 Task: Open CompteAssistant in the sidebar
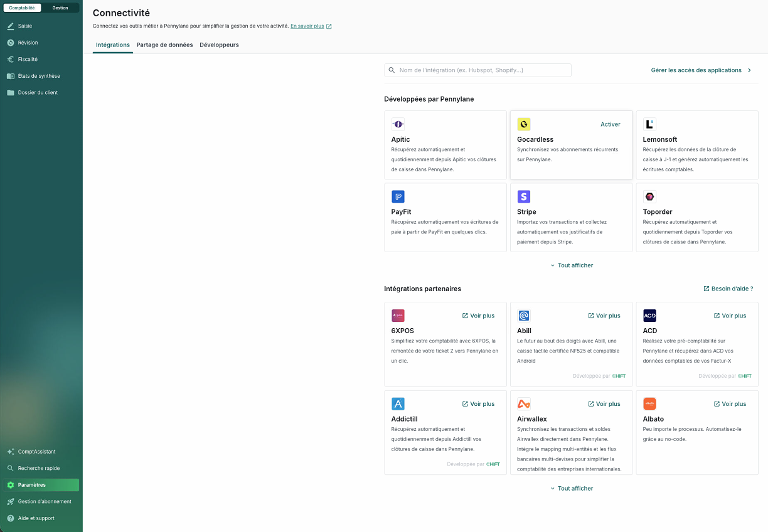36,452
